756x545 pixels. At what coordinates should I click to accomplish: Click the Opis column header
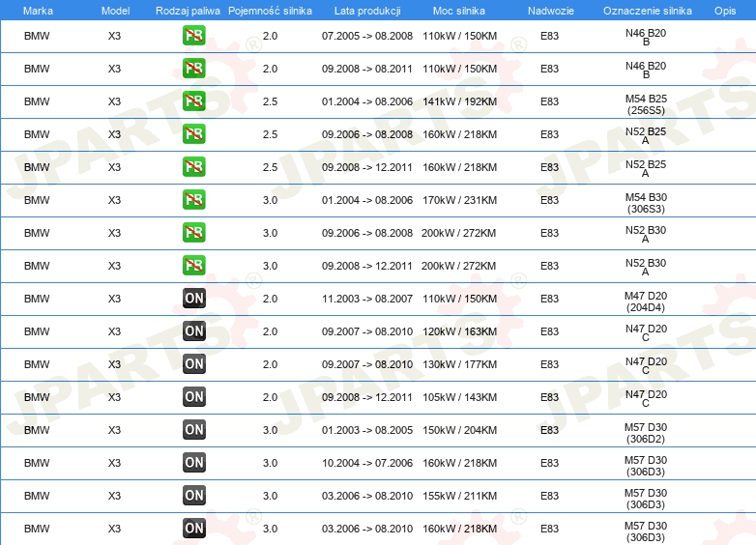(725, 11)
